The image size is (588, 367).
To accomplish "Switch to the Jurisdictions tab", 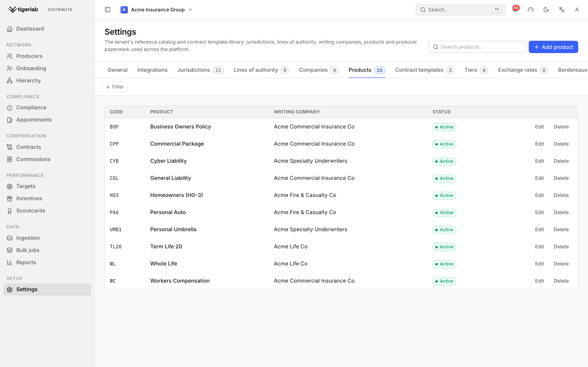I will [200, 70].
